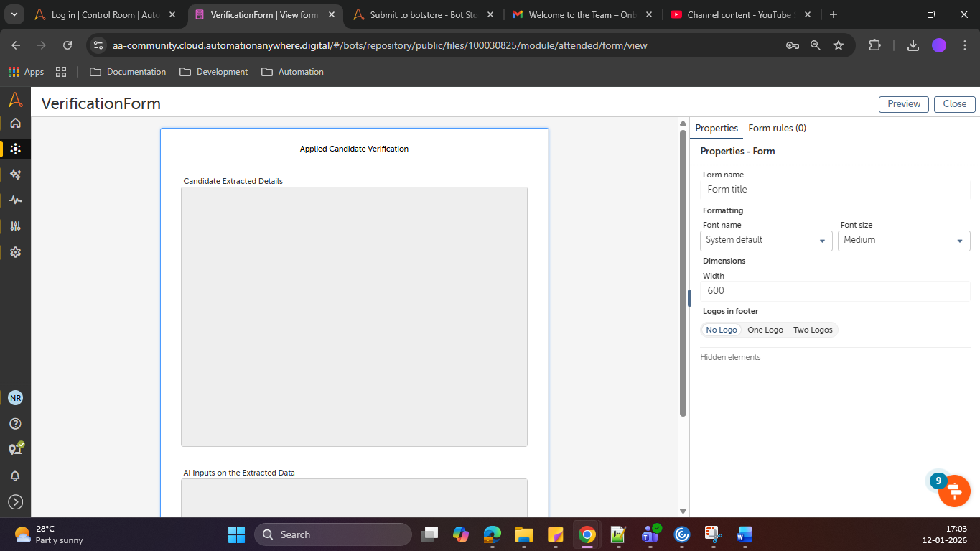Open the Font size dropdown
Image resolution: width=980 pixels, height=551 pixels.
coord(903,241)
